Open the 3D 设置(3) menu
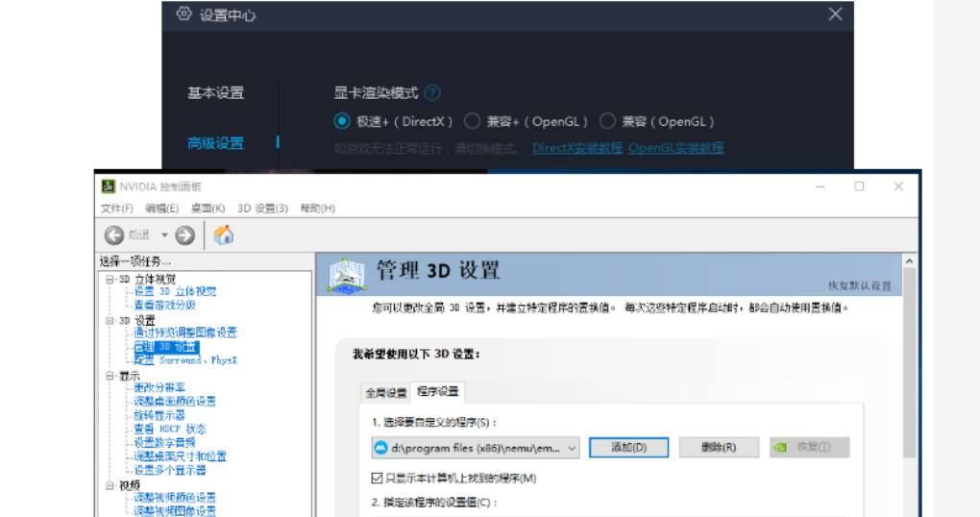The image size is (980, 517). click(x=262, y=209)
